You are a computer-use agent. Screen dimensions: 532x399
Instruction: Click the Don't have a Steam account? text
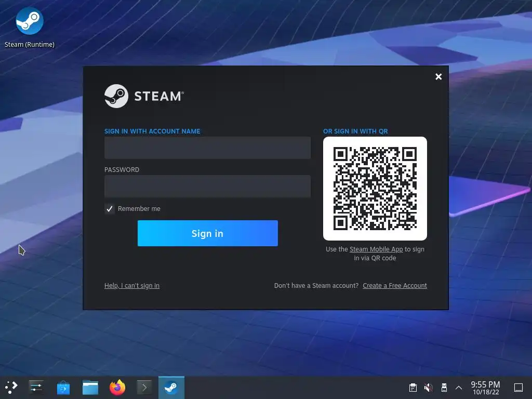(316, 286)
